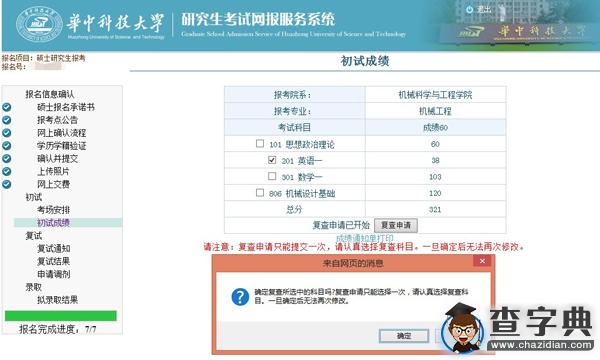Image resolution: width=600 pixels, height=360 pixels.
Task: Open 确认并提交 in sidebar
Action: pyautogui.click(x=57, y=159)
